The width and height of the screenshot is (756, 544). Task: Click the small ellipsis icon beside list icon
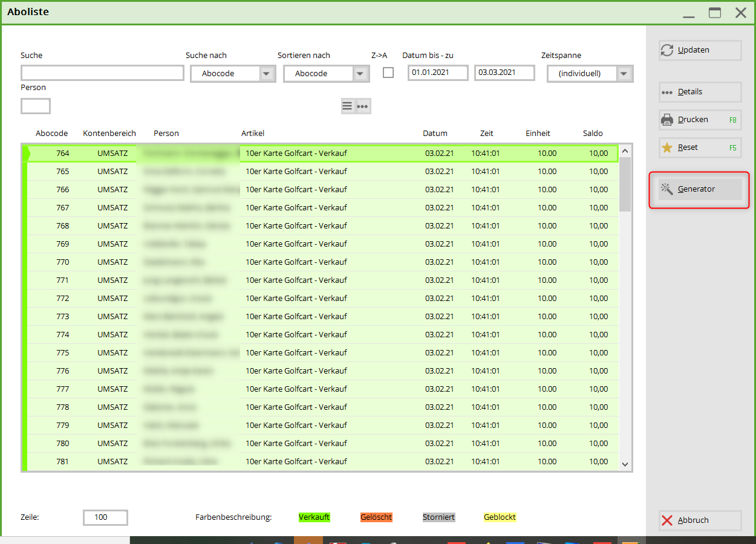(x=363, y=106)
